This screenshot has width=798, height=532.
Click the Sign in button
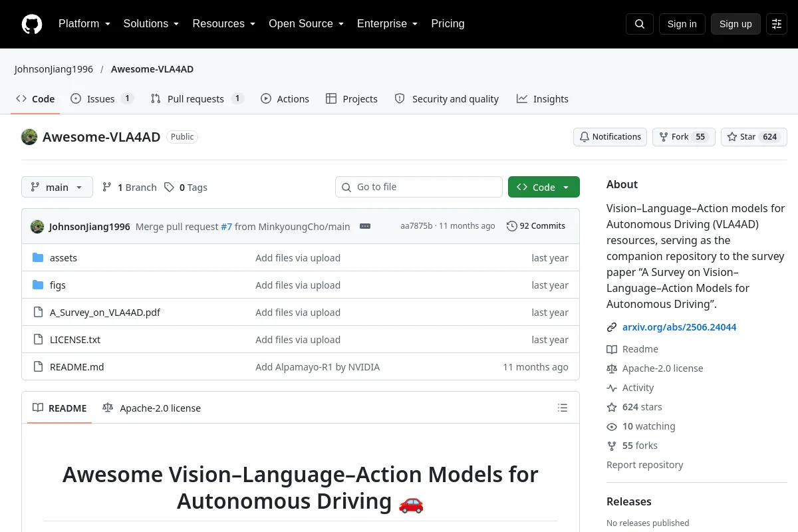(682, 24)
